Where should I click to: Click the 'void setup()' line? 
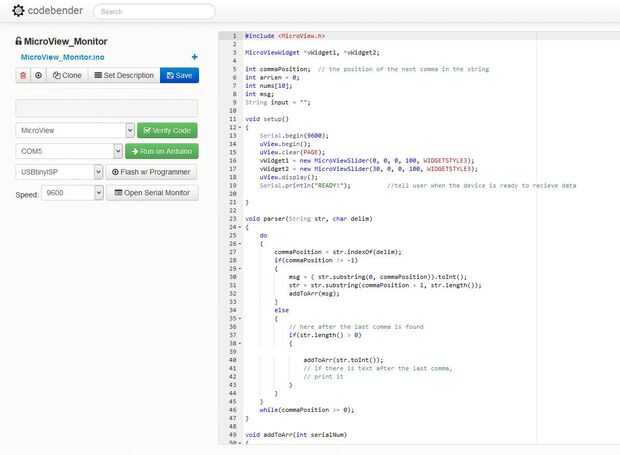(x=267, y=119)
